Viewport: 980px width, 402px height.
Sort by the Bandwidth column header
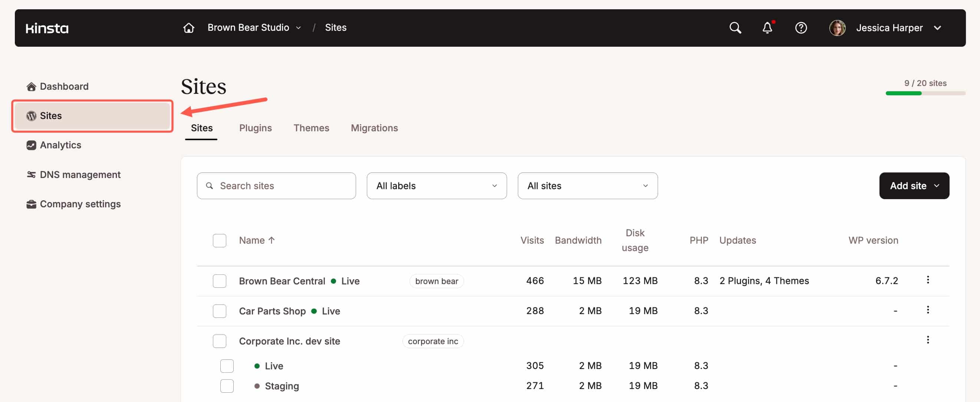[x=578, y=240]
